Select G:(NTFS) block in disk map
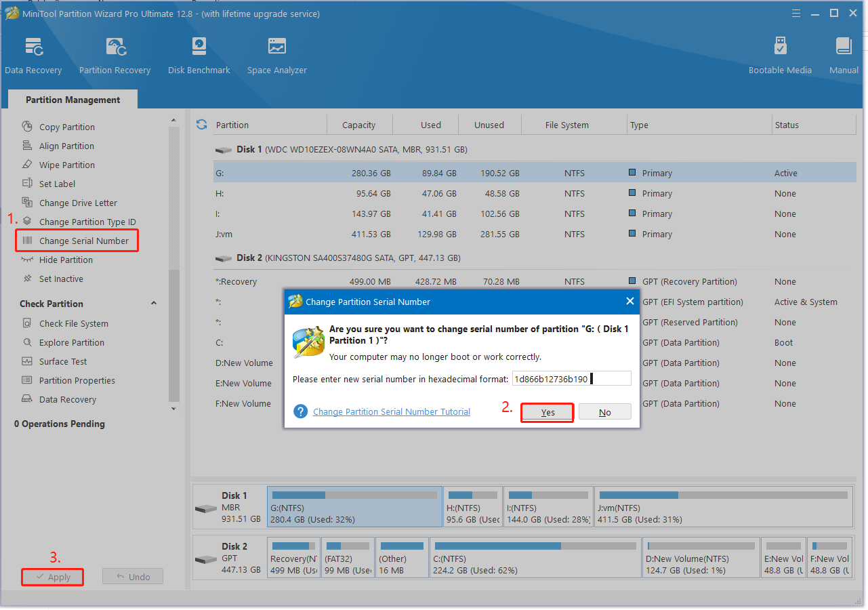This screenshot has width=868, height=610. pos(354,507)
